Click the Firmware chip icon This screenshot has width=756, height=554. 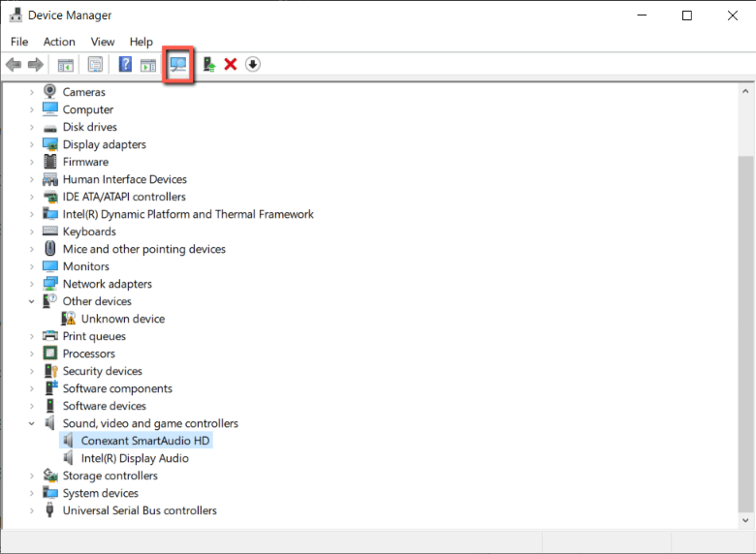coord(49,162)
